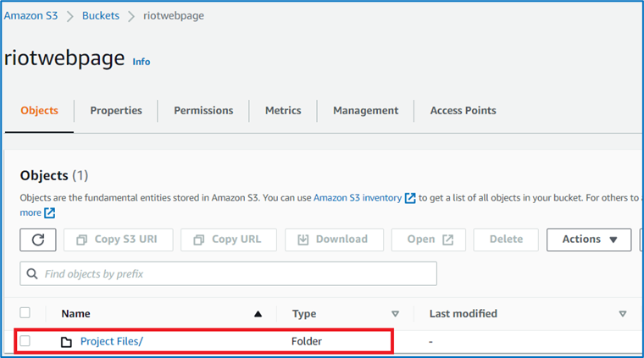Screen dimensions: 644x358
Task: Click the external link icon next to more
Action: coord(49,212)
